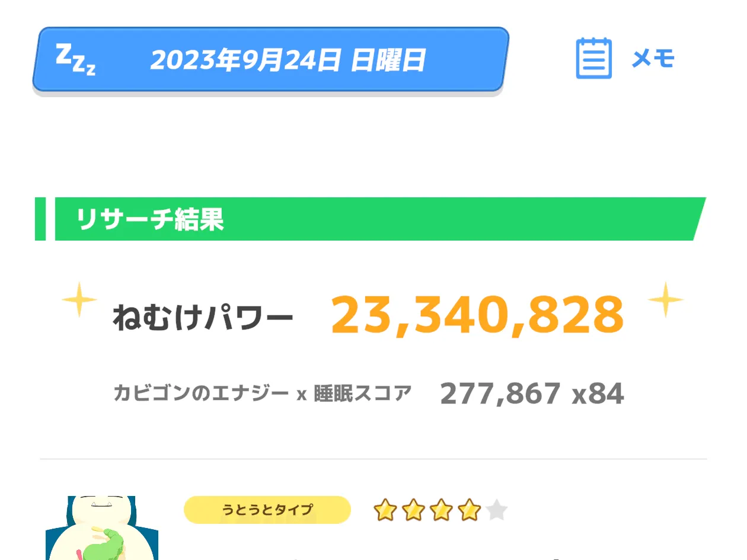The image size is (747, 560).
Task: Click the orange 23,340,828 drowsy power value
Action: (x=477, y=315)
